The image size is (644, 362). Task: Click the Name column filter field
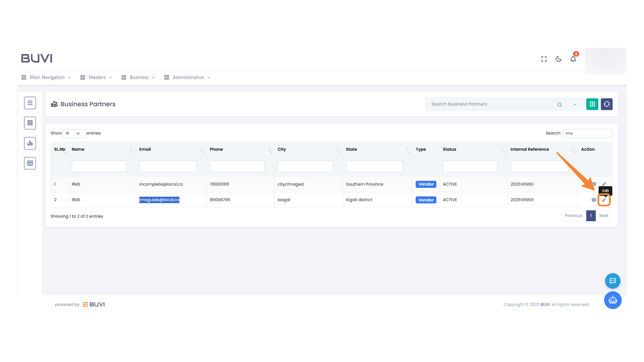(99, 166)
